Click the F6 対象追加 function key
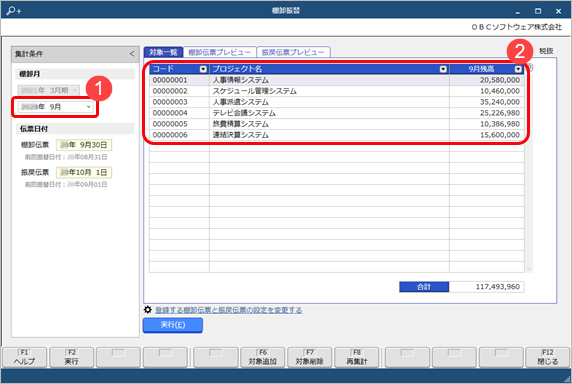Viewport: 572px width, 384px height. pyautogui.click(x=263, y=357)
